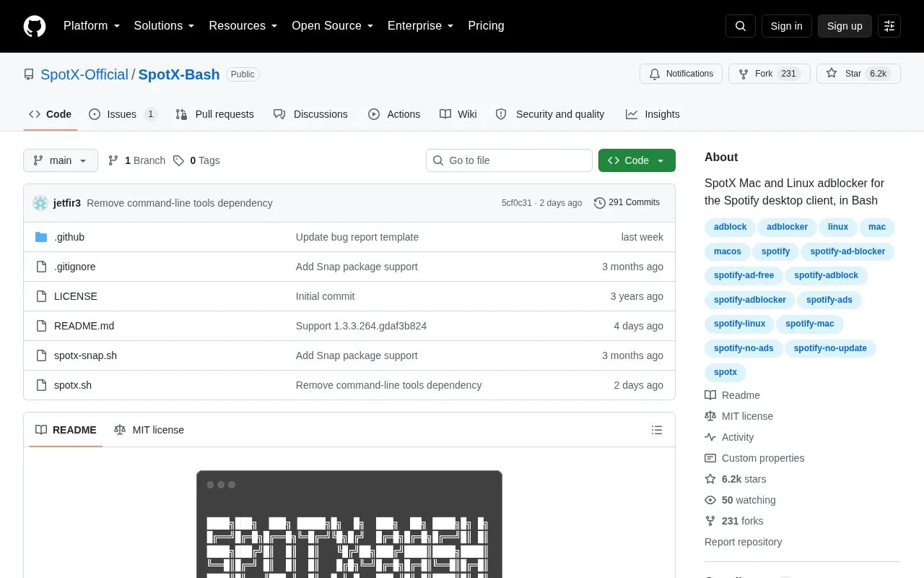
Task: Open the main branch selector dropdown
Action: tap(61, 160)
